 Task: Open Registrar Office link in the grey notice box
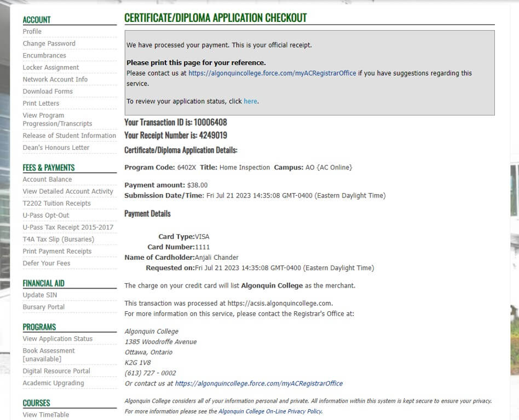[272, 73]
